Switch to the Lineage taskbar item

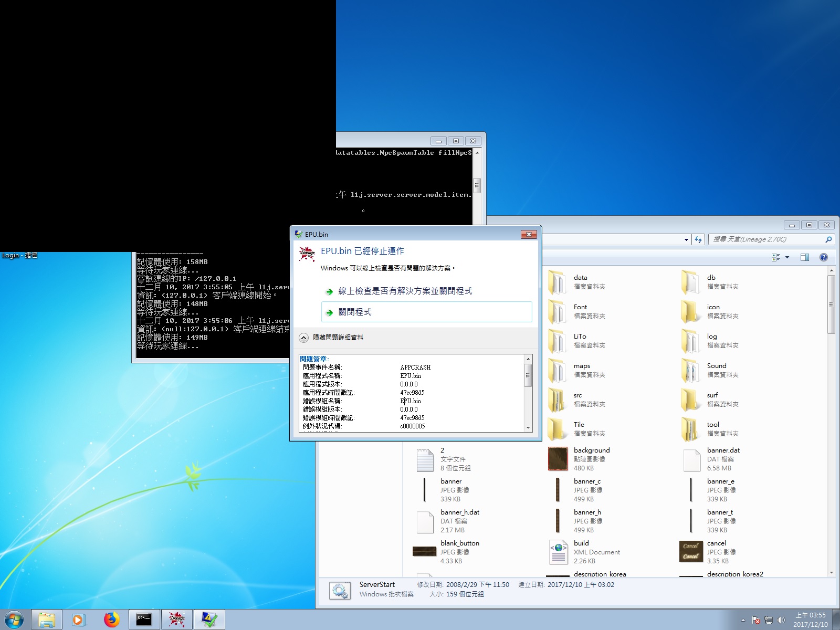click(x=176, y=620)
